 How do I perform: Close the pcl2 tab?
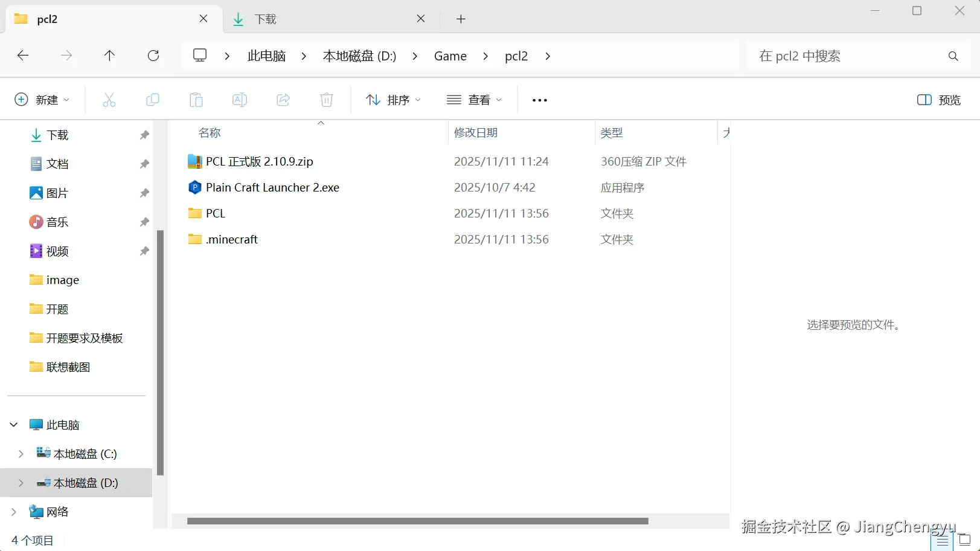(203, 19)
